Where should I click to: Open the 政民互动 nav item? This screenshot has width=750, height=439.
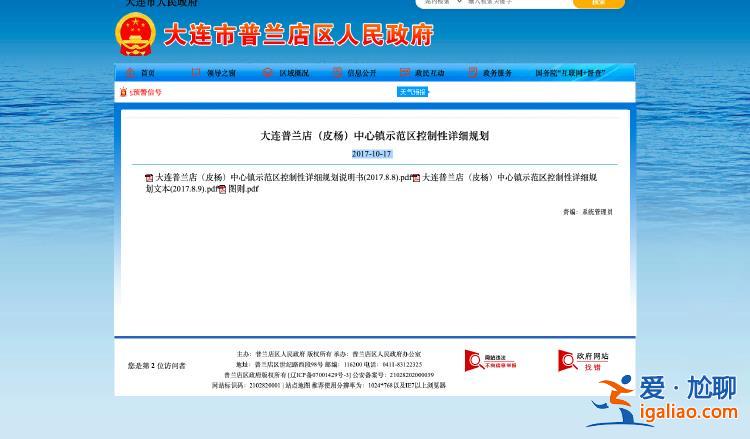[430, 73]
